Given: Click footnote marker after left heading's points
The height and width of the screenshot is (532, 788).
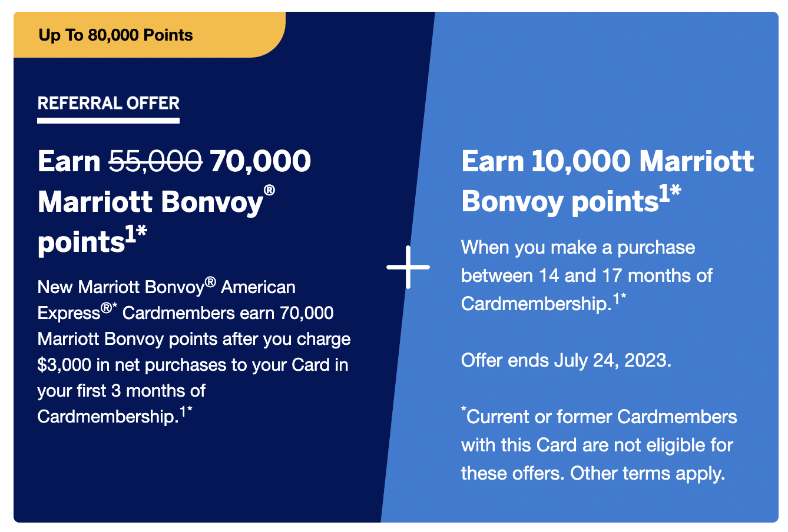Looking at the screenshot, I should [x=137, y=235].
